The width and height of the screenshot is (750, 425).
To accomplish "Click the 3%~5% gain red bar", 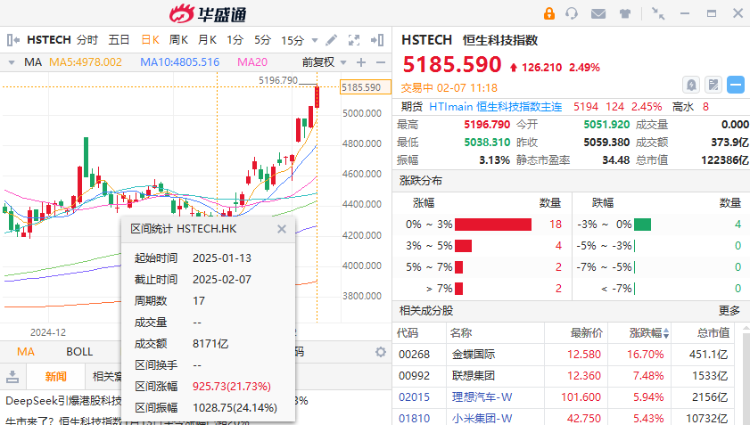I will 463,246.
